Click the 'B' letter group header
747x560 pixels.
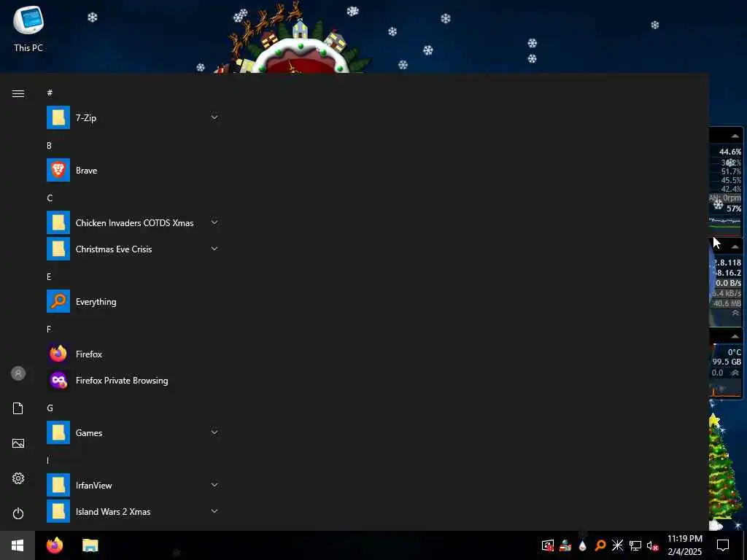pos(49,146)
